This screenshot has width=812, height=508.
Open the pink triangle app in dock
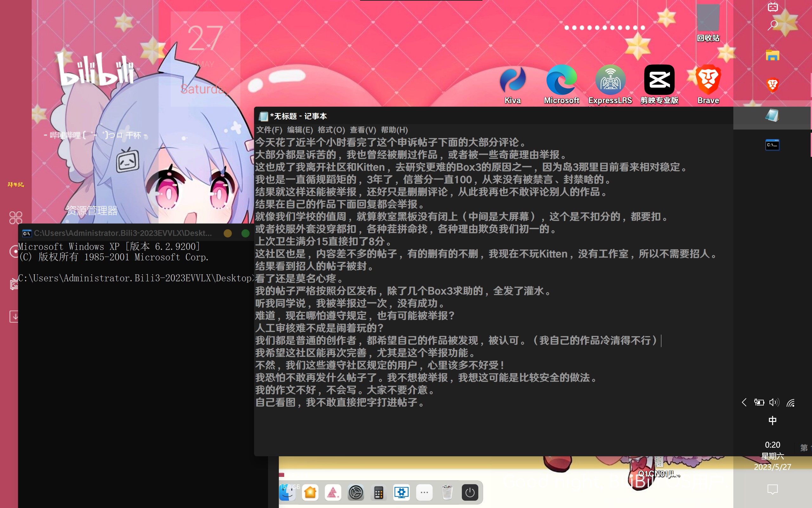(333, 492)
